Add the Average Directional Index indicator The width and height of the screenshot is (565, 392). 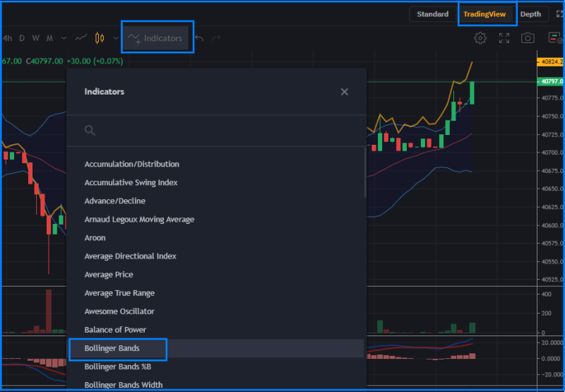pos(217,256)
